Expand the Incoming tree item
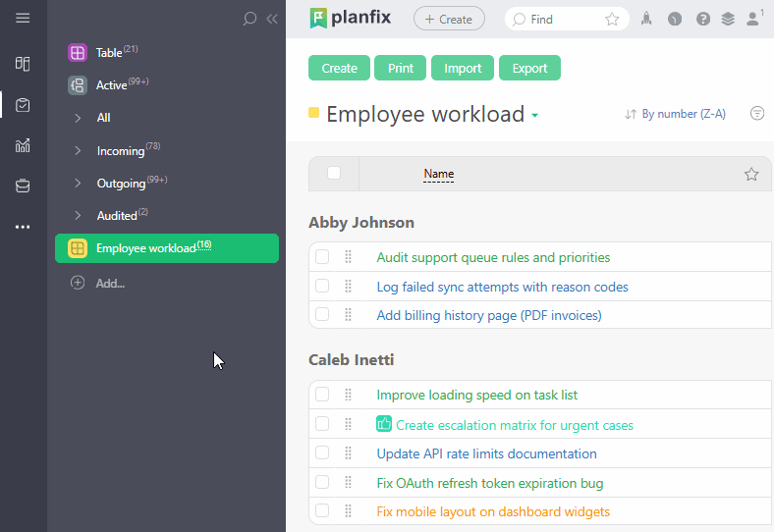 (78, 150)
